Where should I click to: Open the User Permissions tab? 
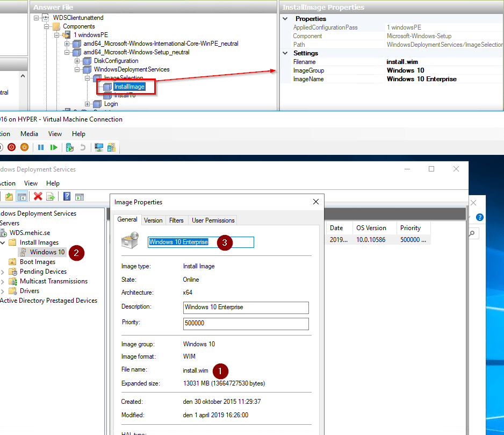point(213,220)
